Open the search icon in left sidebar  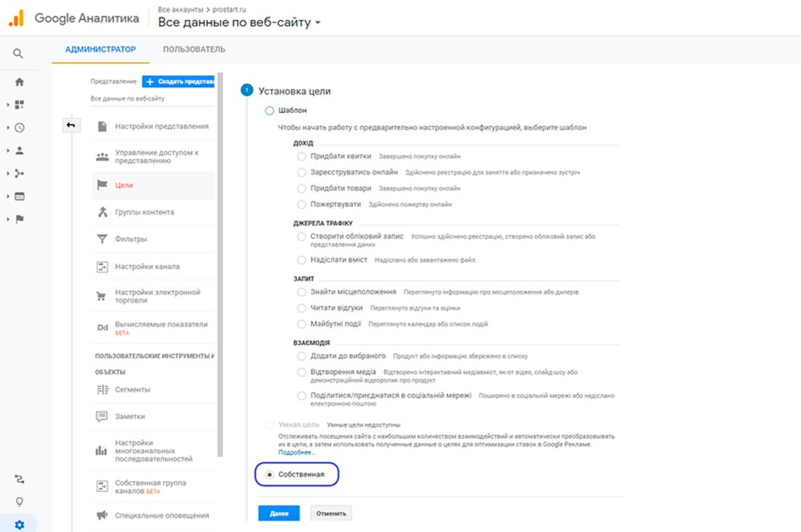pyautogui.click(x=18, y=54)
